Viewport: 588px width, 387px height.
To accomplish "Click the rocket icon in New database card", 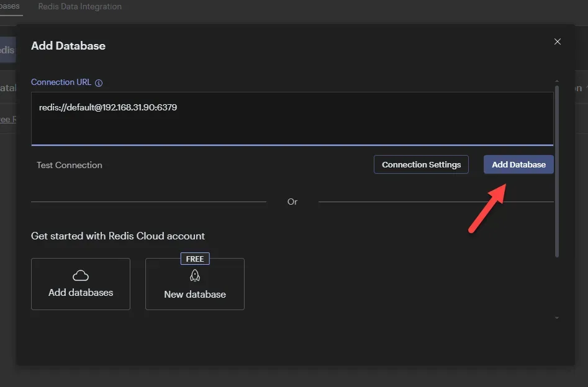I will pyautogui.click(x=195, y=276).
